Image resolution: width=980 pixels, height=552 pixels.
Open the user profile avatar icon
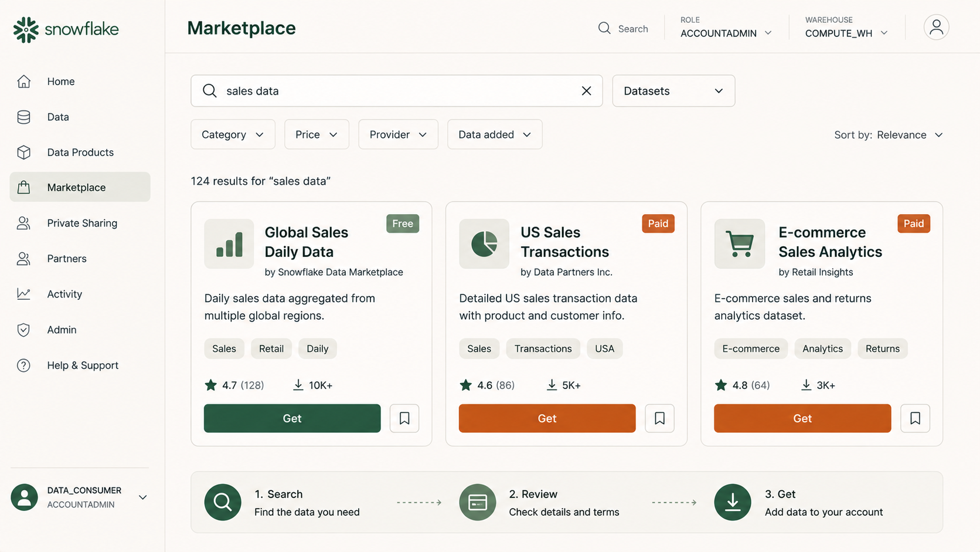pos(936,28)
